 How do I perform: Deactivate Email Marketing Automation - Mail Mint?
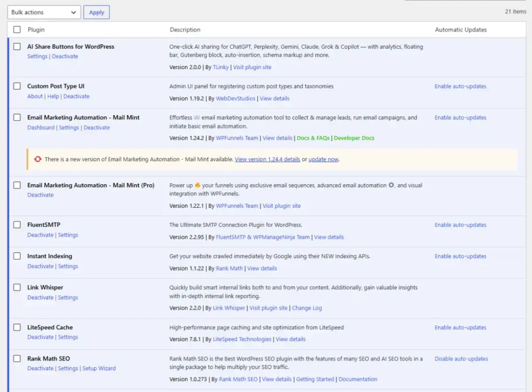(x=97, y=128)
